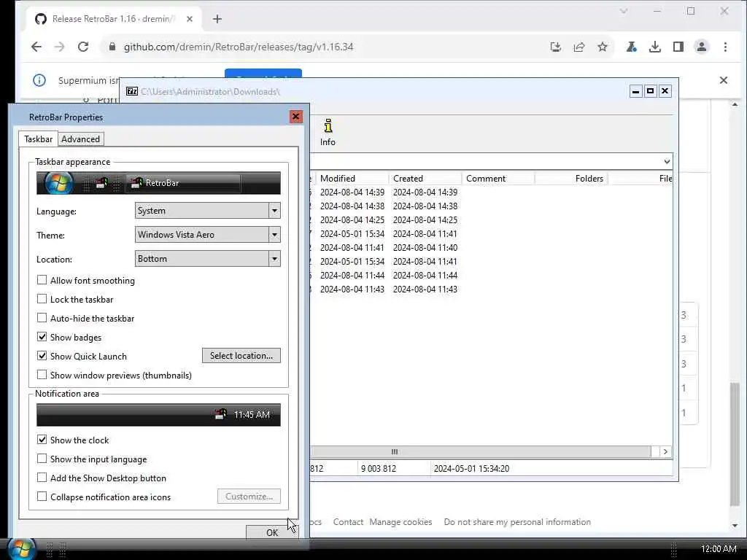Viewport: 747px width, 560px height.
Task: Click the install app icon in address bar
Action: tap(555, 47)
